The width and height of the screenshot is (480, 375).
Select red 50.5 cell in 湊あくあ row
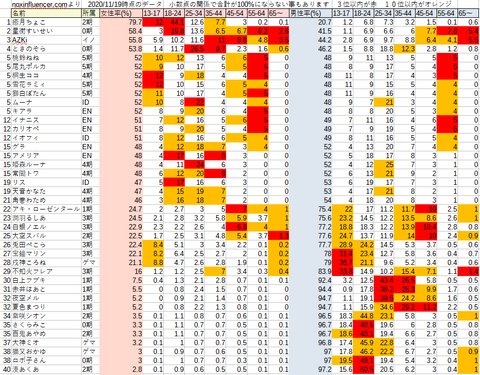[x=364, y=369]
